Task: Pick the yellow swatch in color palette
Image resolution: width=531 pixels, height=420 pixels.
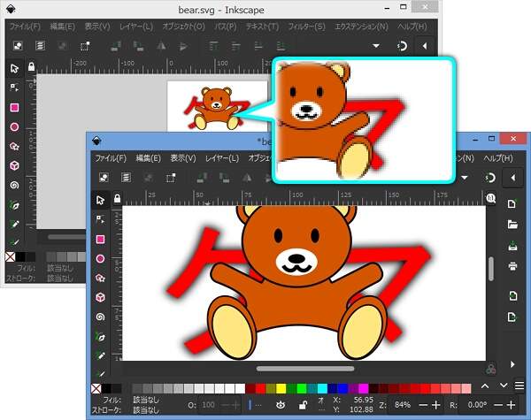Action: [281, 388]
